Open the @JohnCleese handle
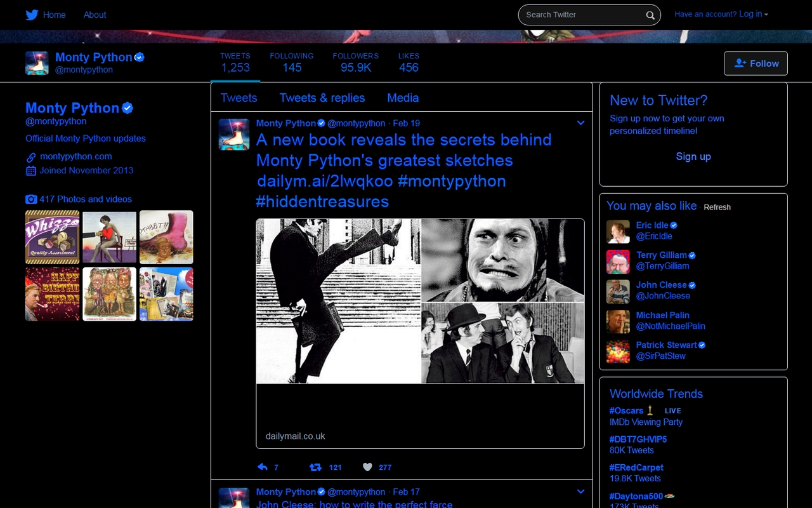This screenshot has width=812, height=508. [663, 296]
